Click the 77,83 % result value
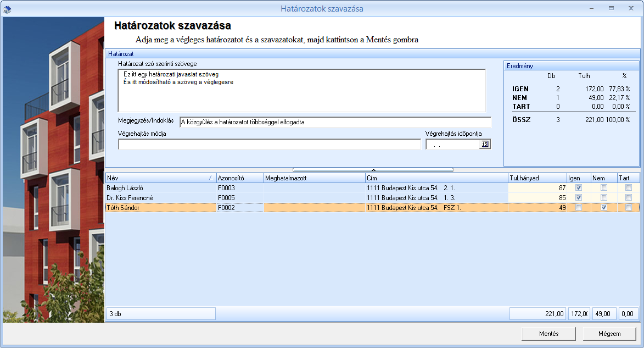This screenshot has width=644, height=348. pyautogui.click(x=619, y=89)
